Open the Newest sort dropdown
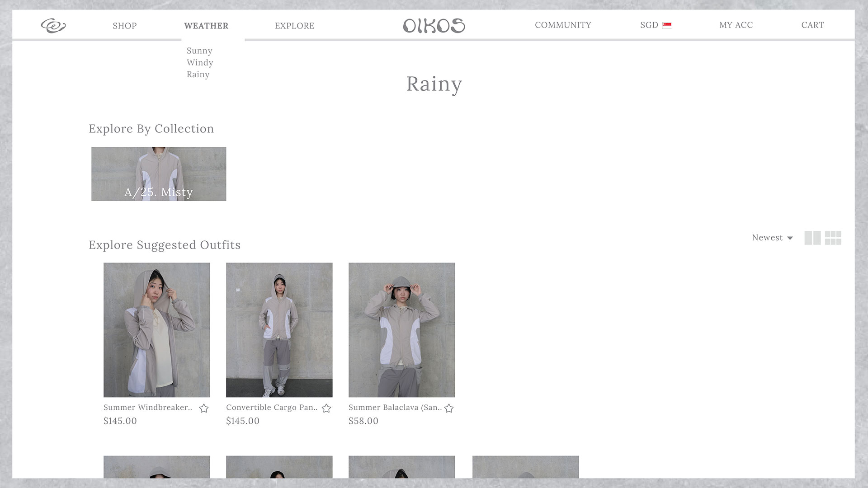Viewport: 868px width, 488px height. coord(772,238)
